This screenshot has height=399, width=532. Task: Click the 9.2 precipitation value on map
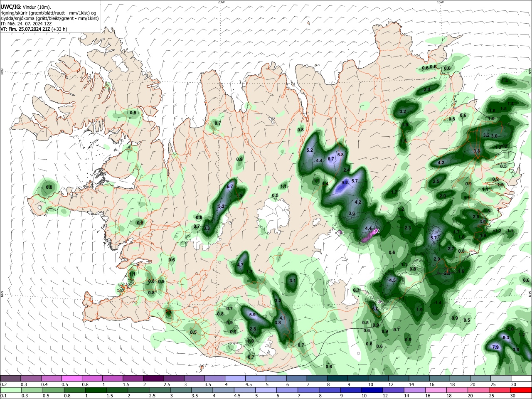click(345, 182)
